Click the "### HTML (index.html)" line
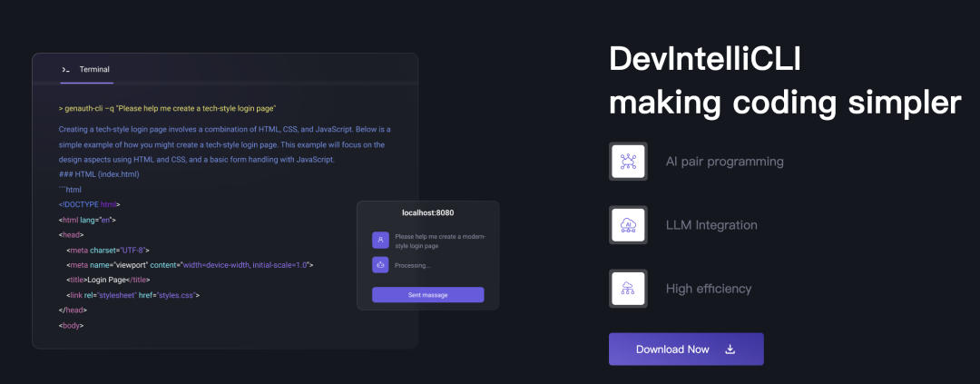The height and width of the screenshot is (384, 980). click(99, 174)
